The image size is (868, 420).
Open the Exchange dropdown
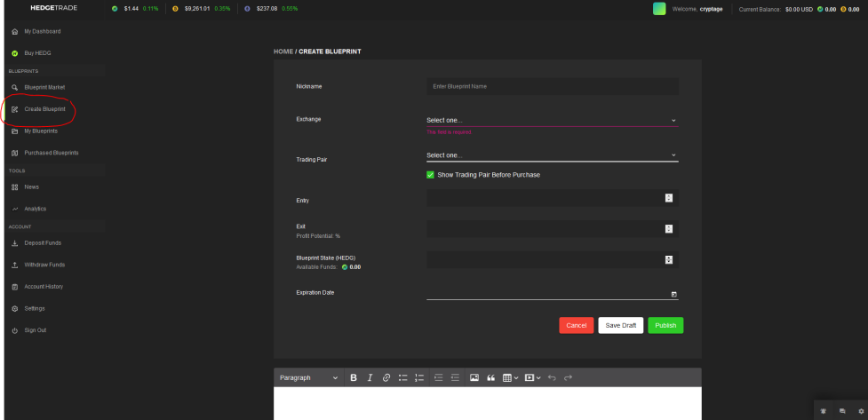click(552, 120)
